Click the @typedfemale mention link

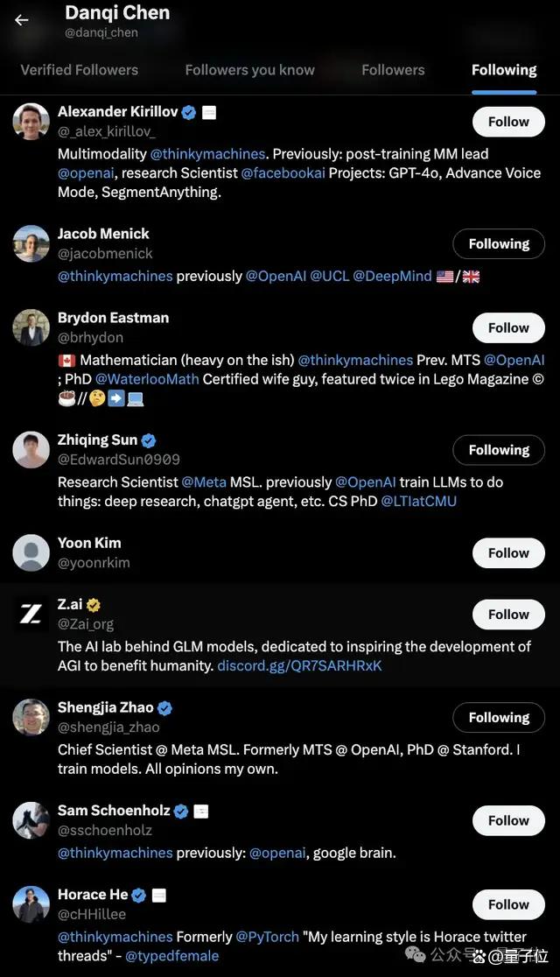click(171, 956)
